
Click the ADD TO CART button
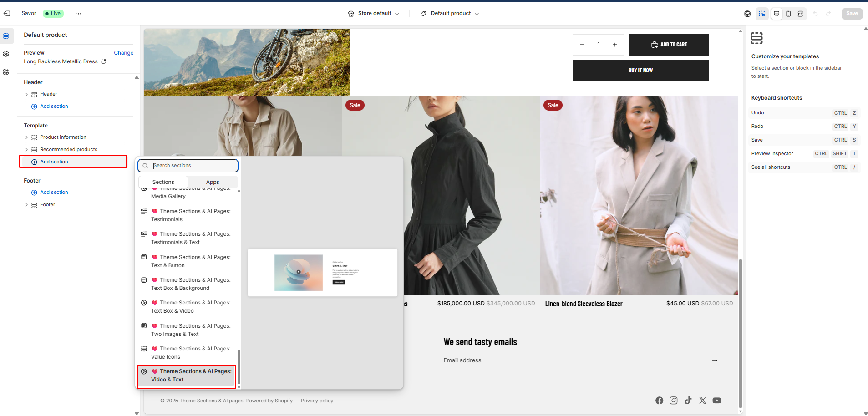(x=669, y=45)
